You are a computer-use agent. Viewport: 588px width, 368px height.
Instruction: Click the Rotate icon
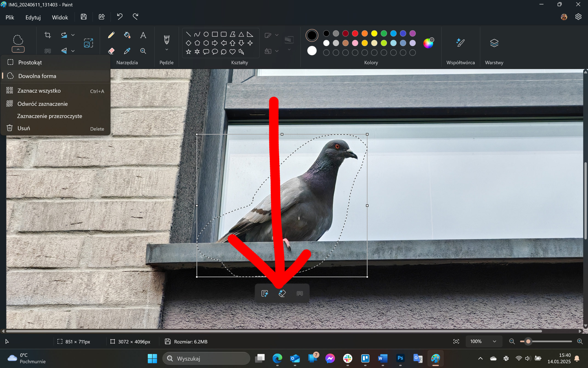pyautogui.click(x=64, y=35)
